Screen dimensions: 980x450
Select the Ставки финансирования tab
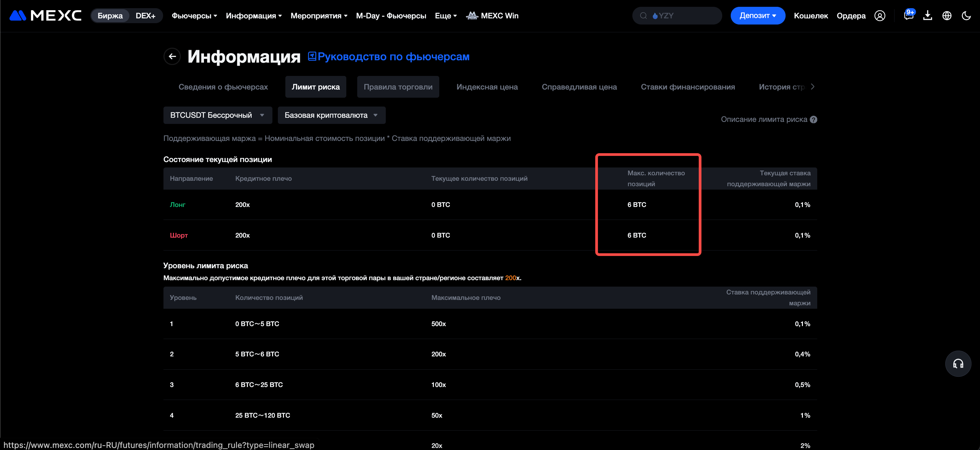(687, 87)
